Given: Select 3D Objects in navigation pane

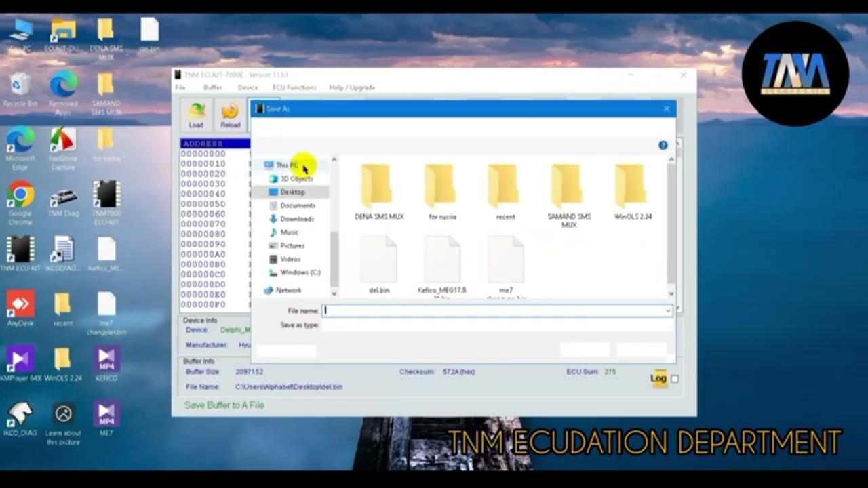Looking at the screenshot, I should 292,178.
